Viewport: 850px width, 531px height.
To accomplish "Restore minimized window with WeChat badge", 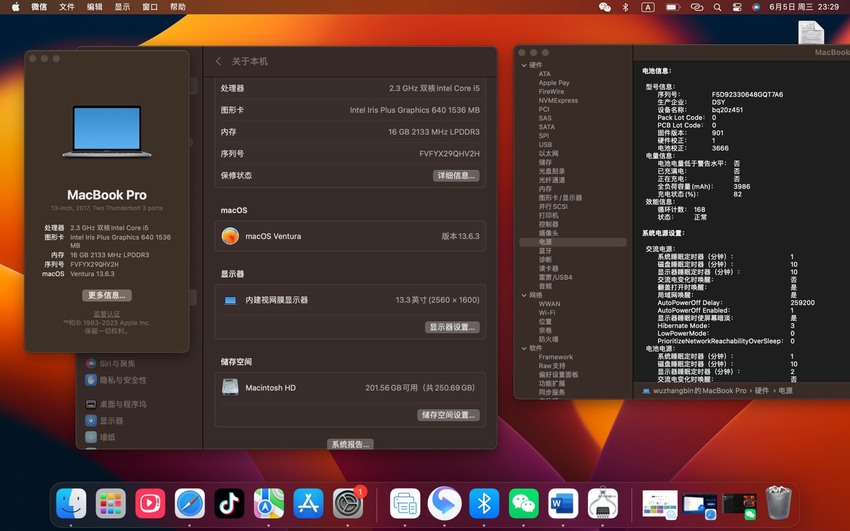I will (x=739, y=504).
